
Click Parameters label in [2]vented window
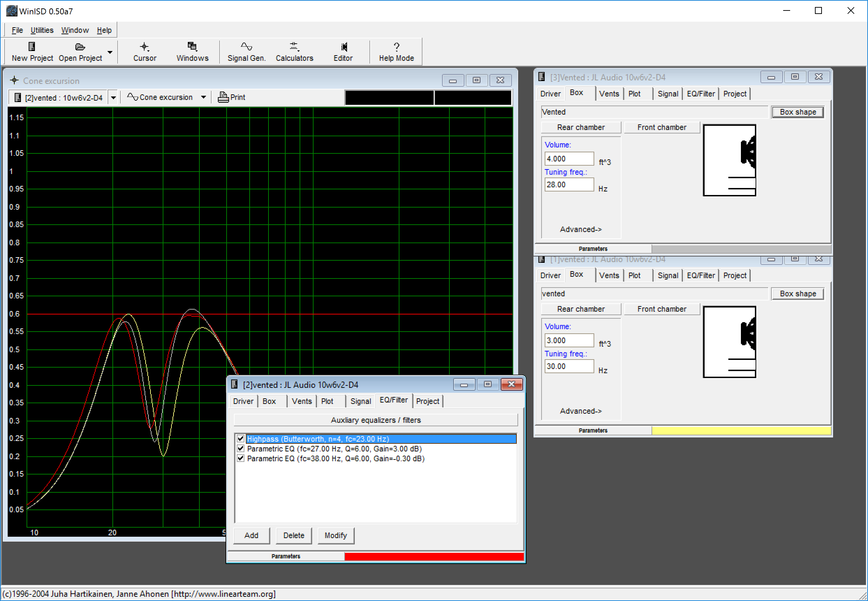click(x=286, y=556)
